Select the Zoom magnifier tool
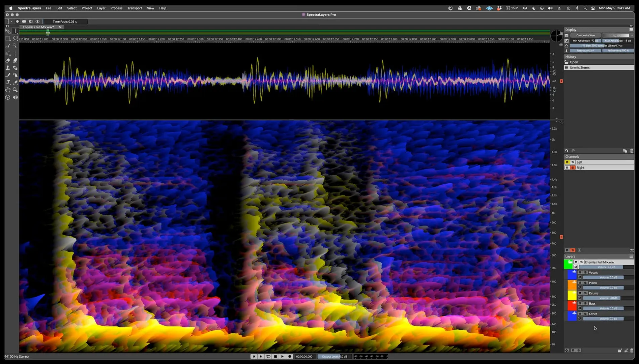Screen dimensions: 639x364 pos(15,90)
